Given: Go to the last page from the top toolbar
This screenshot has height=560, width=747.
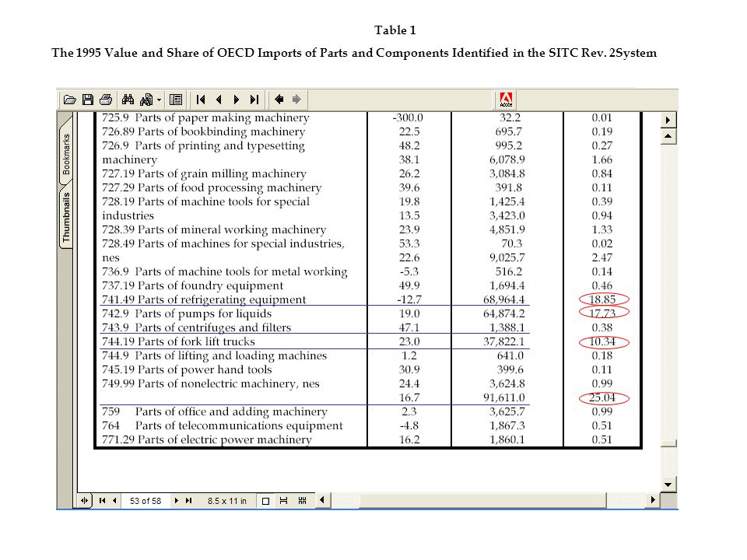Looking at the screenshot, I should [x=254, y=100].
